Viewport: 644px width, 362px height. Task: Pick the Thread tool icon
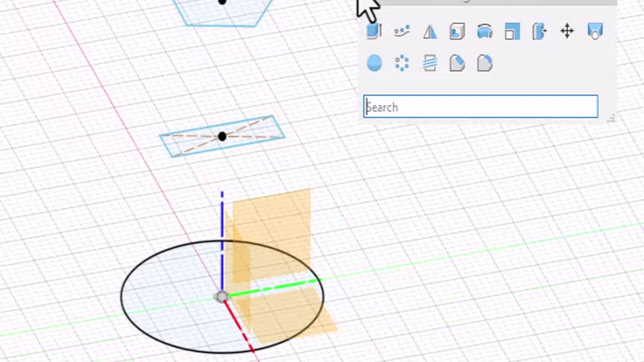click(430, 63)
